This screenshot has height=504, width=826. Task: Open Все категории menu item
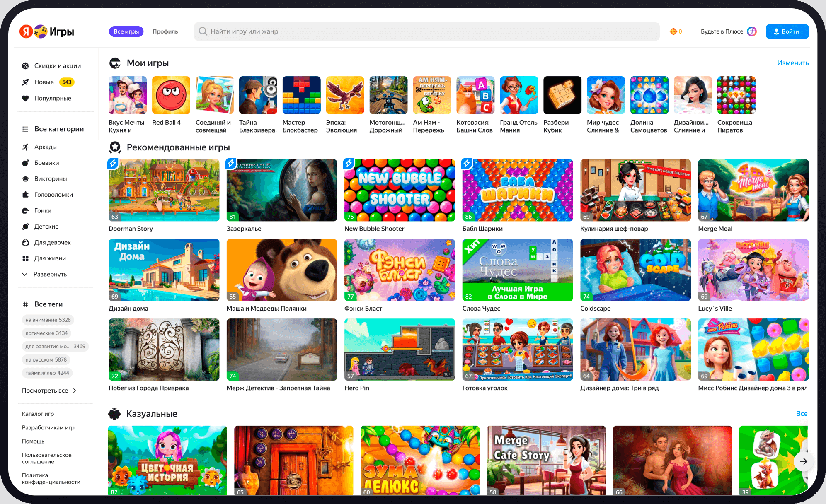point(54,129)
